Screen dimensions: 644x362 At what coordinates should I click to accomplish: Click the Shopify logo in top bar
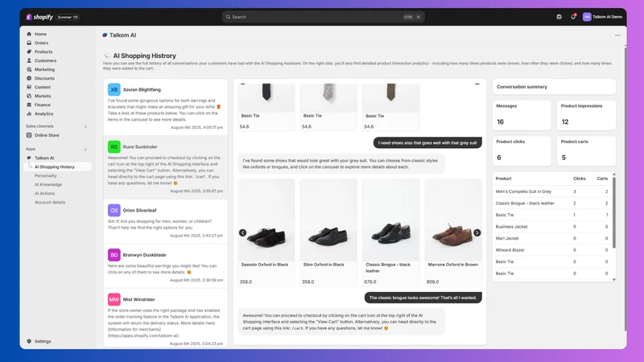(x=39, y=17)
